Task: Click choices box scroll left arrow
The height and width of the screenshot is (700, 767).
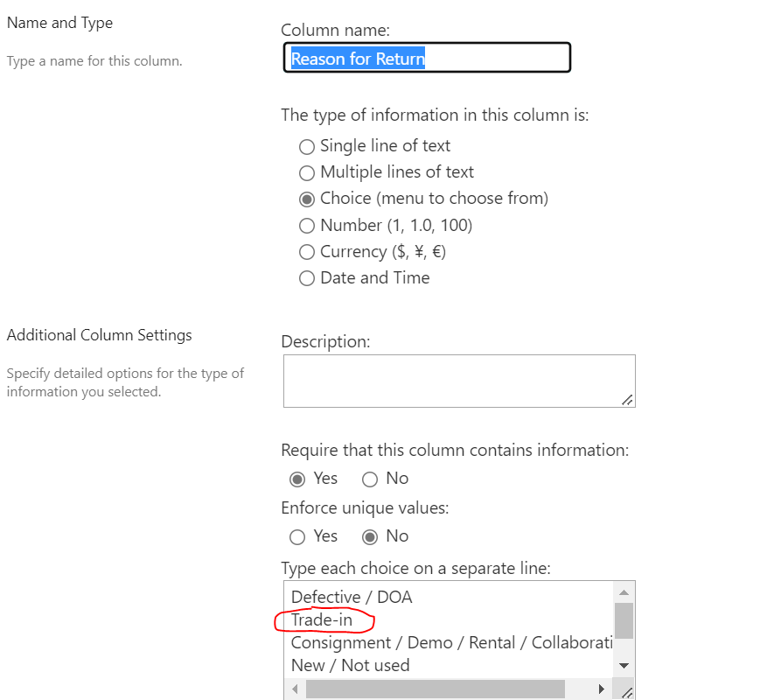Action: point(295,689)
